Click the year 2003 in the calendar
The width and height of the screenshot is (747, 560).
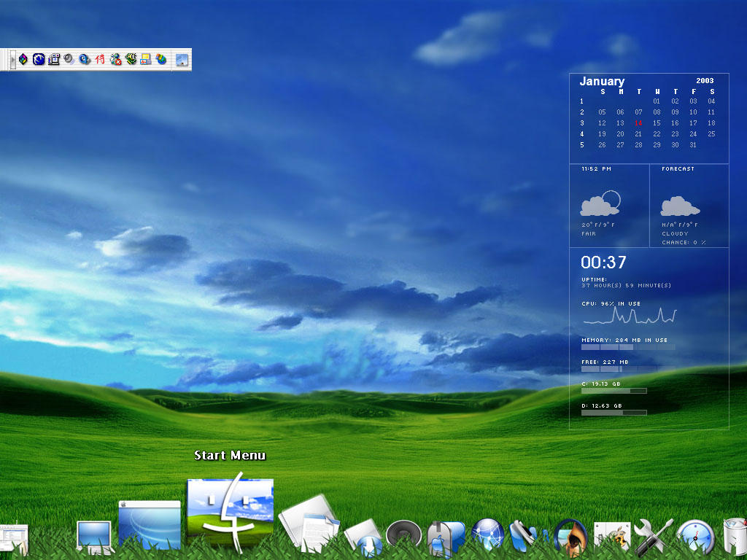[x=705, y=81]
